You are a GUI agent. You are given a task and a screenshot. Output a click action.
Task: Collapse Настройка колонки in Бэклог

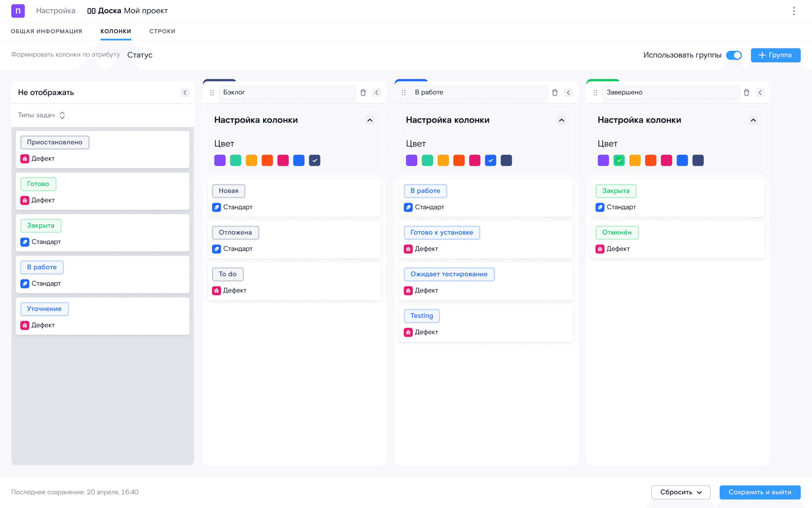tap(370, 120)
